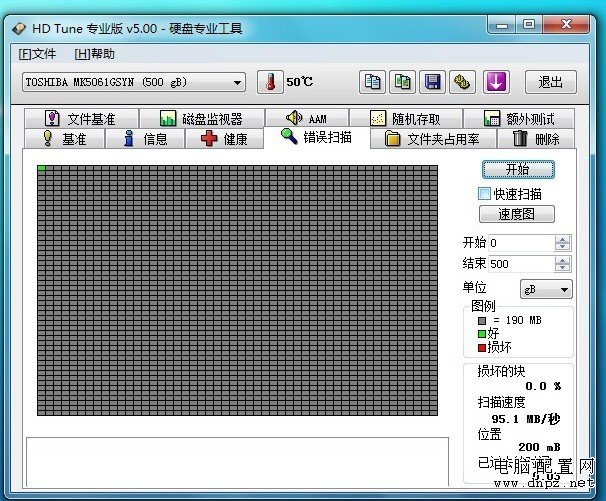The width and height of the screenshot is (606, 501).
Task: Click the 200 mB position value
Action: pos(539,447)
